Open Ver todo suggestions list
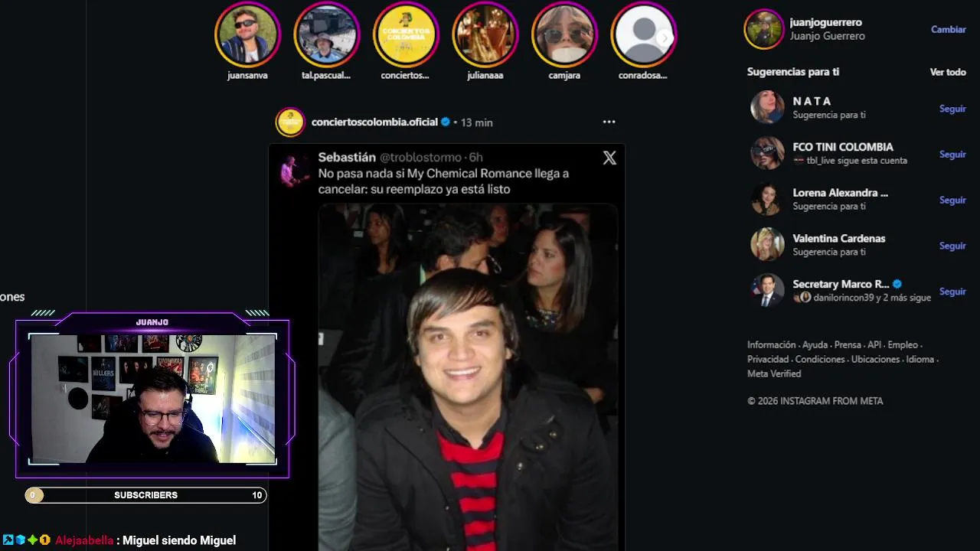Image resolution: width=980 pixels, height=551 pixels. 948,71
